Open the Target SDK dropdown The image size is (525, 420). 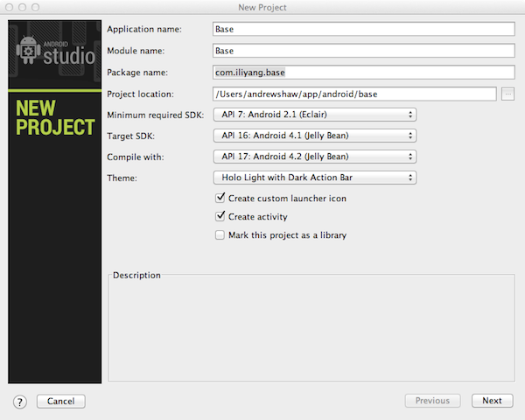click(315, 136)
